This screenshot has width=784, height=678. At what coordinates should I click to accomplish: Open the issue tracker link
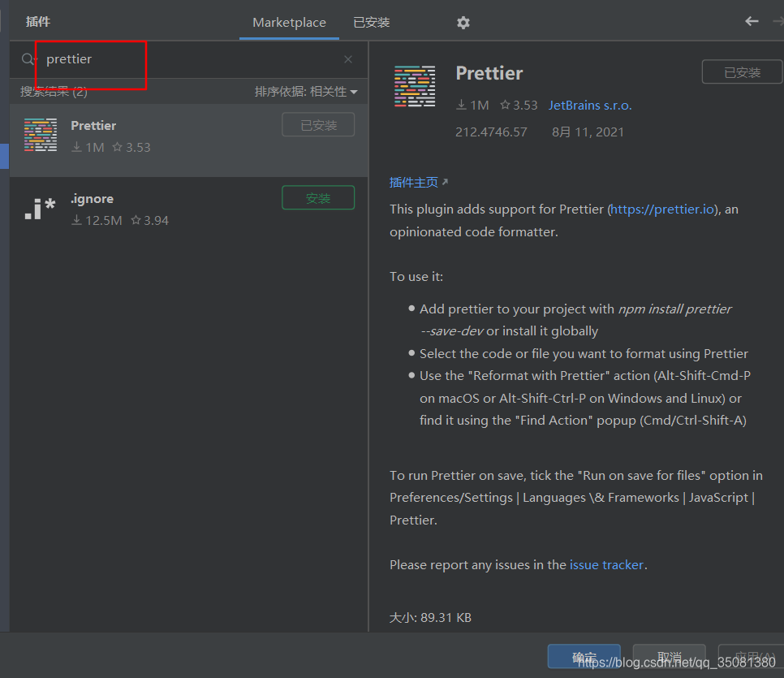coord(606,564)
